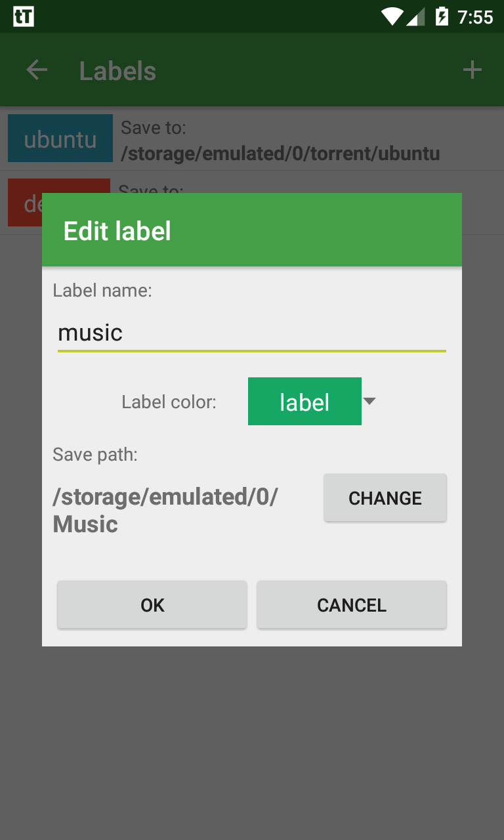The image size is (504, 840).
Task: Tap the battery charging icon
Action: pos(442,16)
